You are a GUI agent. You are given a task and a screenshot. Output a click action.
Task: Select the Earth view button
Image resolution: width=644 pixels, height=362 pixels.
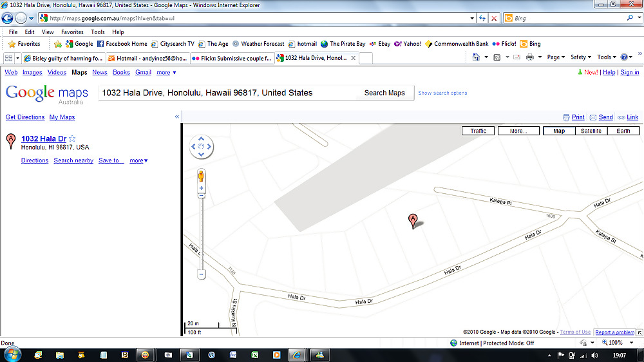(x=623, y=131)
